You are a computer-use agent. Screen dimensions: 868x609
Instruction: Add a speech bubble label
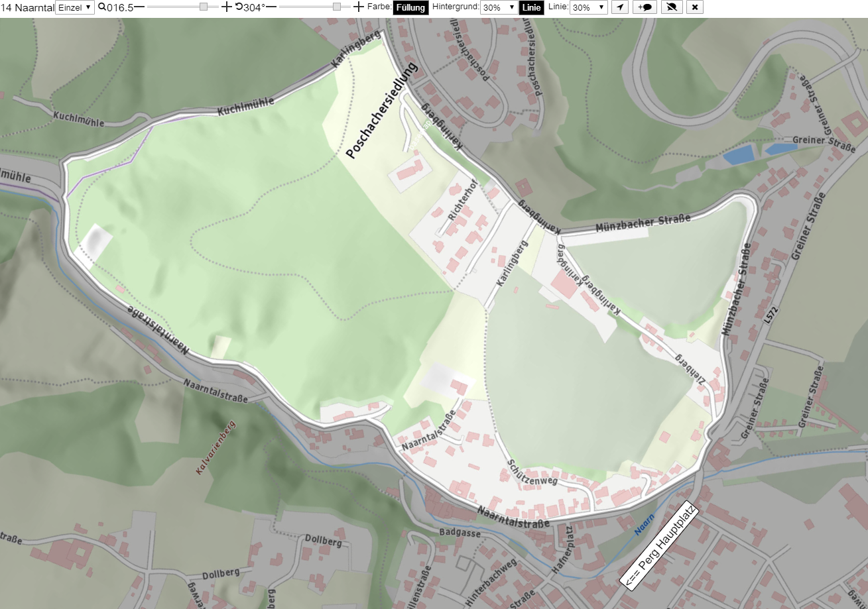tap(645, 7)
